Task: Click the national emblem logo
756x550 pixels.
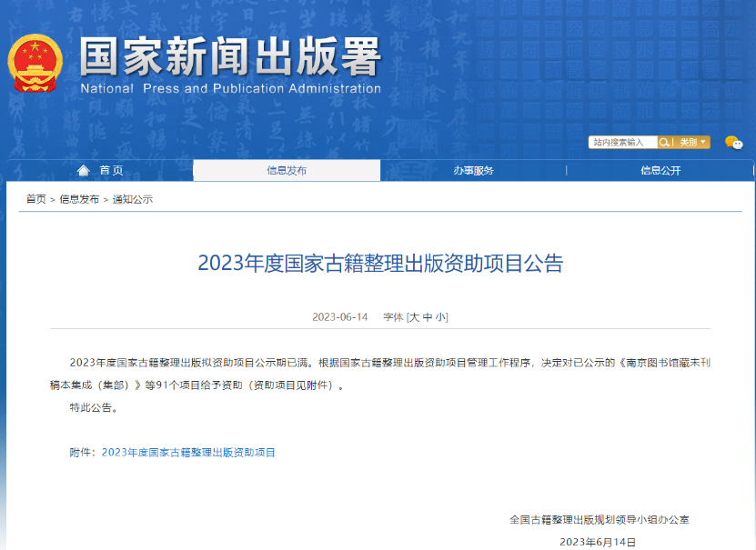Action: [x=34, y=64]
